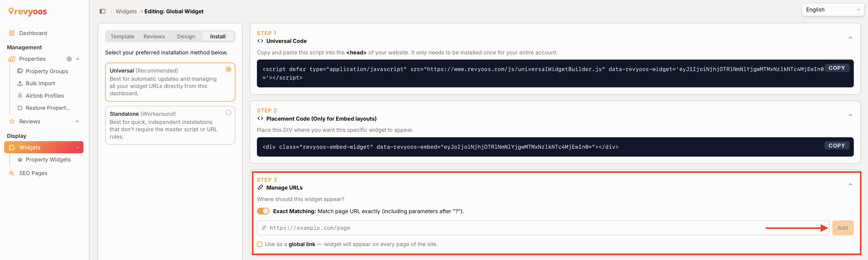868x260 pixels.
Task: Collapse the Step 3 Manage URLs section
Action: (x=850, y=184)
